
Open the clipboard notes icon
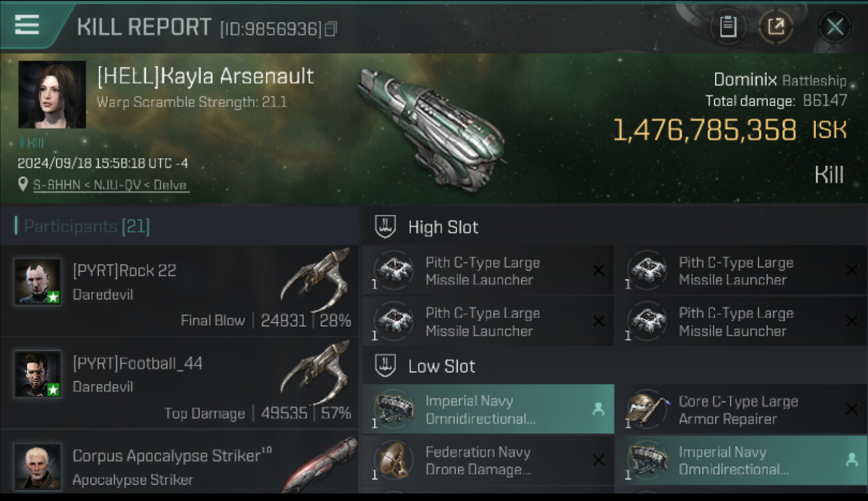(x=728, y=27)
